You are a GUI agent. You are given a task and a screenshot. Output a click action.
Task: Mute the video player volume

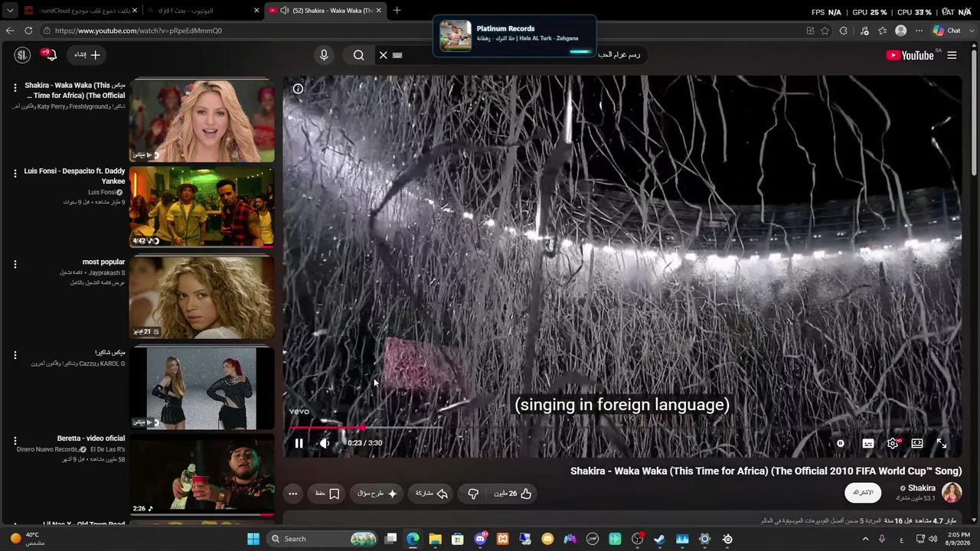(325, 443)
